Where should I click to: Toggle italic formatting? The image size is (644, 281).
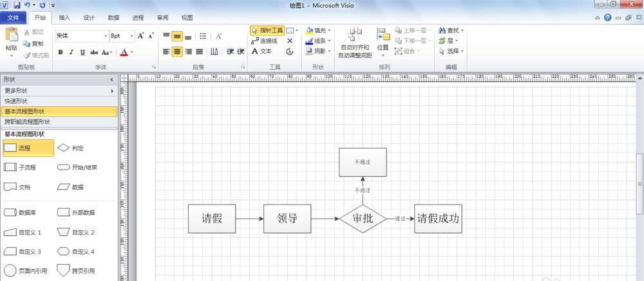71,52
